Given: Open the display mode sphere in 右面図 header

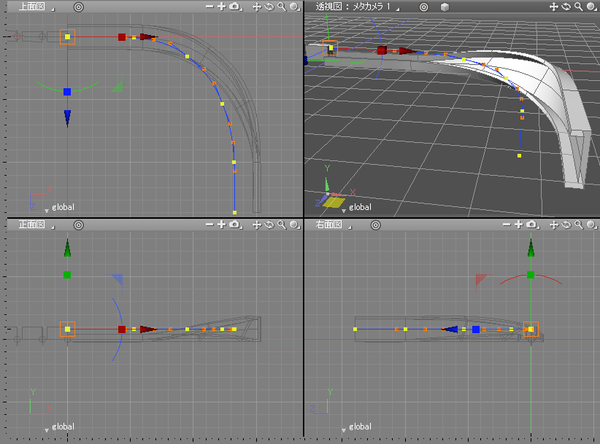Looking at the screenshot, I should point(591,225).
